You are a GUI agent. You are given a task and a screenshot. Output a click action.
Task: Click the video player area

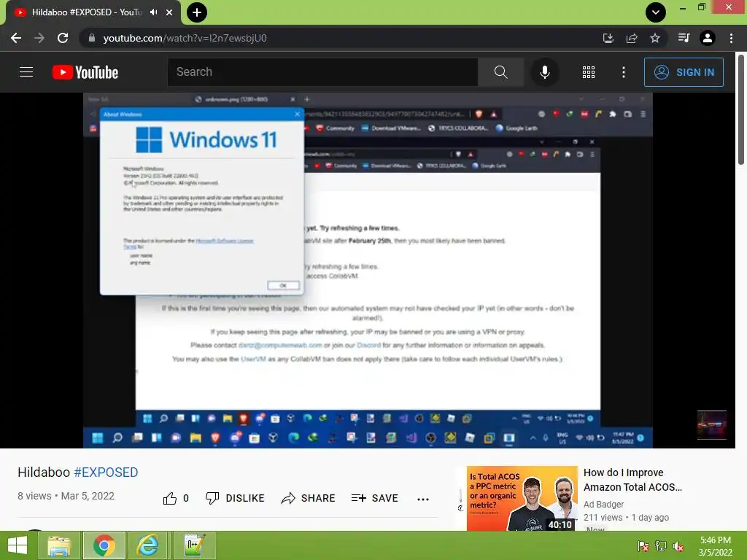point(368,270)
